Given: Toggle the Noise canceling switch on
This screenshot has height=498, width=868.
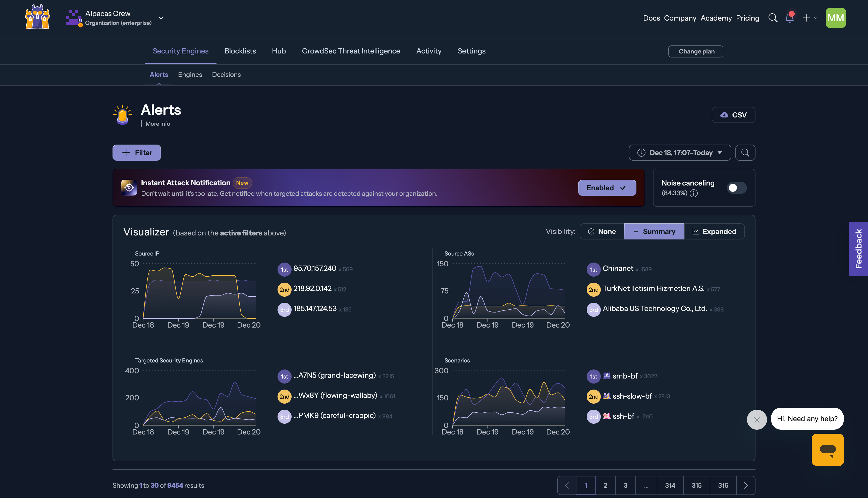Looking at the screenshot, I should [x=736, y=188].
